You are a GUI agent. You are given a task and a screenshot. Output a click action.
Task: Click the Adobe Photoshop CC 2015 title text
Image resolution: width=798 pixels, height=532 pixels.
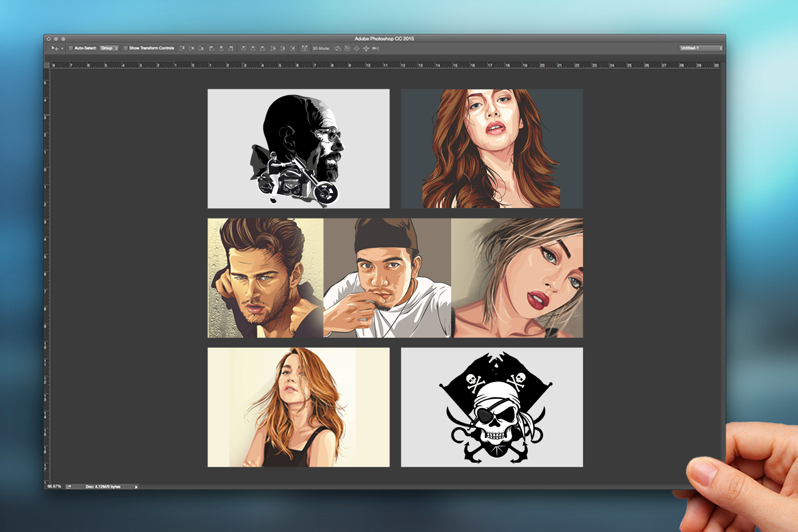(384, 38)
